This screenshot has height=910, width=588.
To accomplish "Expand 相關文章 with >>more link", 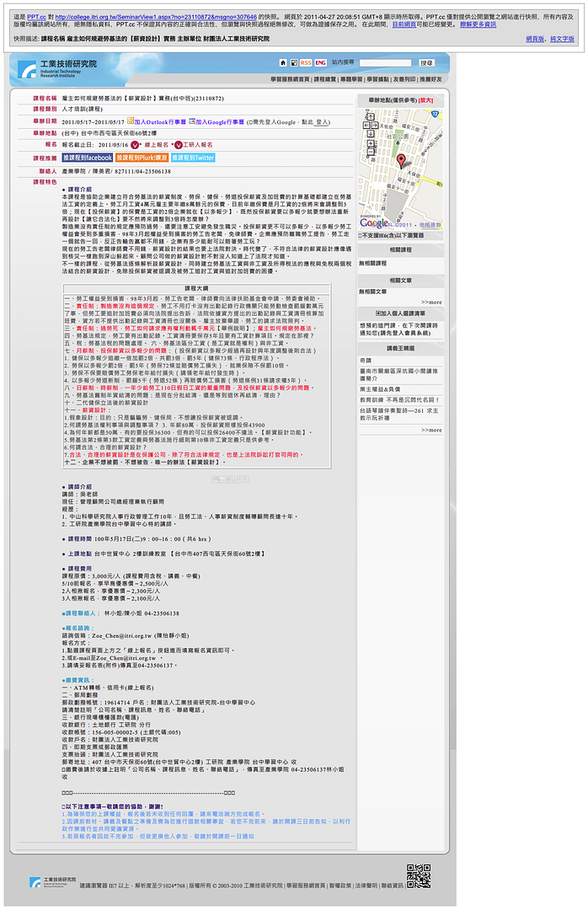I will tap(431, 301).
